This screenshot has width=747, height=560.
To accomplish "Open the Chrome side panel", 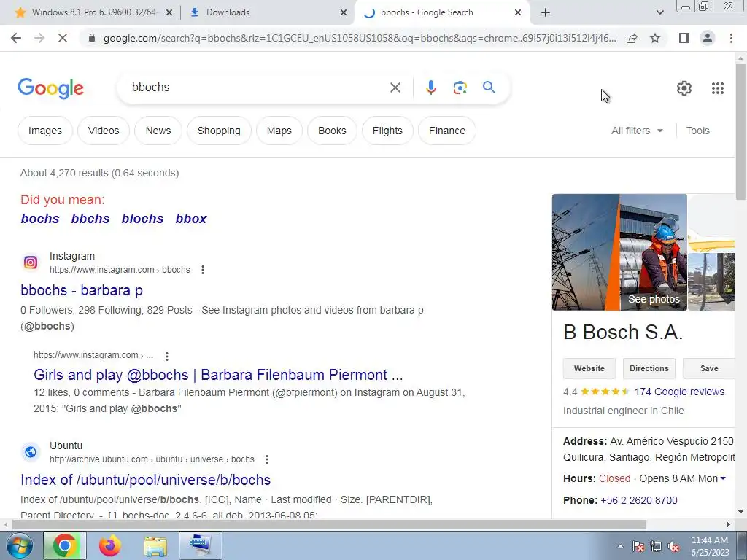I will point(684,38).
